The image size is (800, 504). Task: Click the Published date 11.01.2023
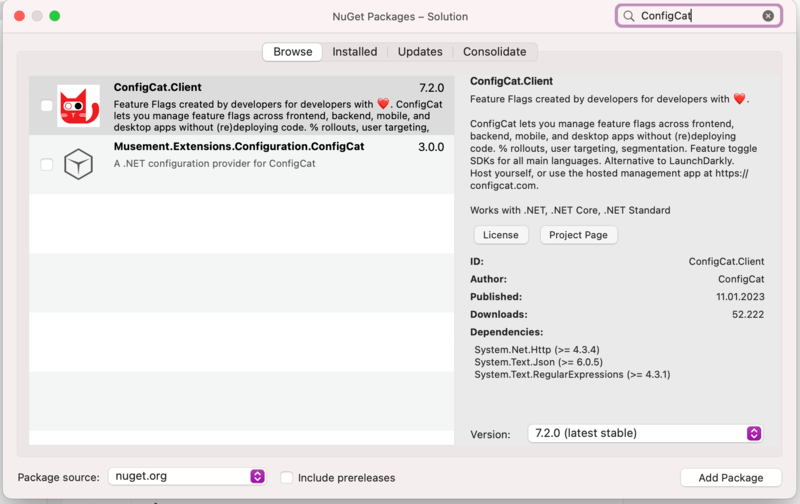pyautogui.click(x=740, y=297)
